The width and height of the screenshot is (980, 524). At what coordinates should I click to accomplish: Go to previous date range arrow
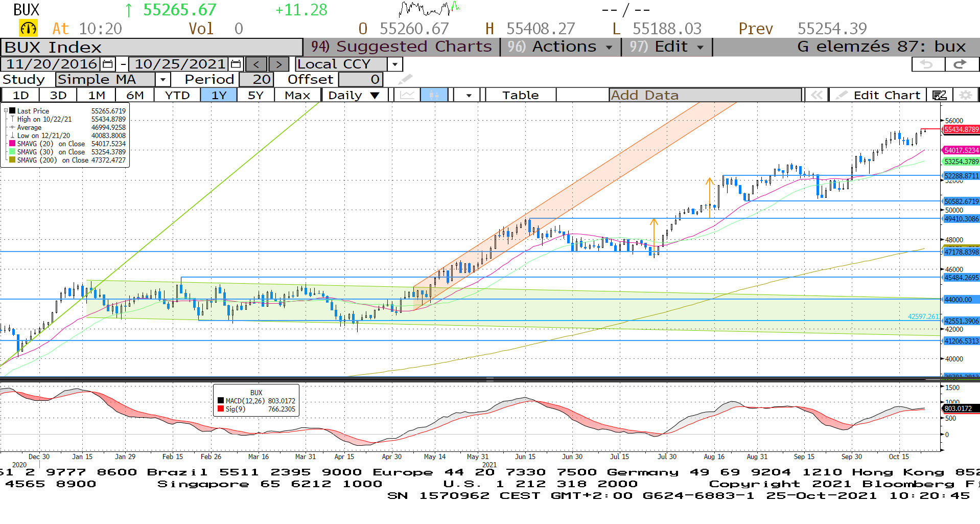[256, 64]
